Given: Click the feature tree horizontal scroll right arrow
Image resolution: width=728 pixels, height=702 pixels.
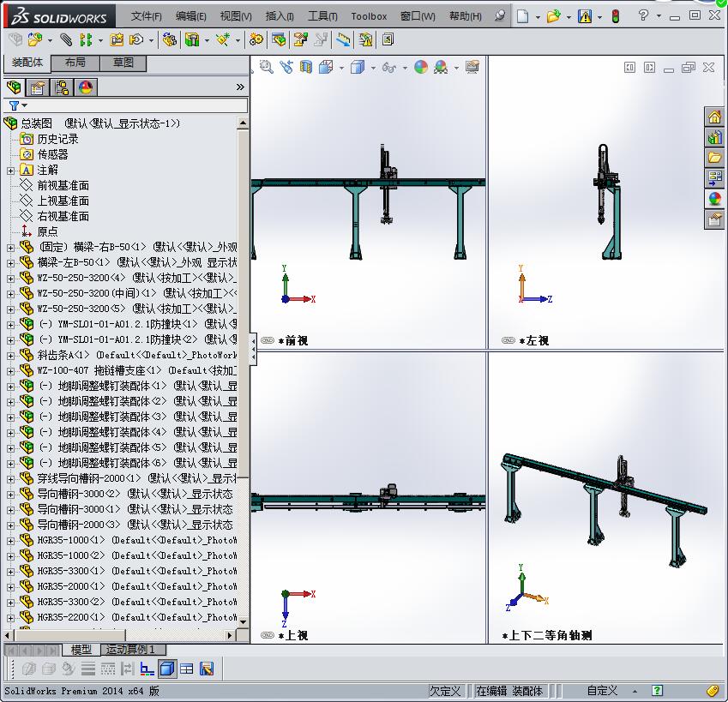Looking at the screenshot, I should (229, 635).
